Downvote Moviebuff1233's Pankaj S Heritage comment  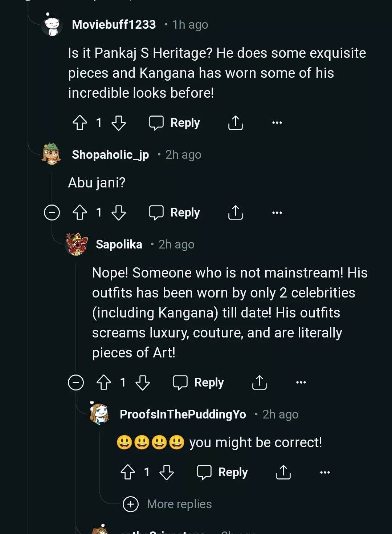(119, 123)
